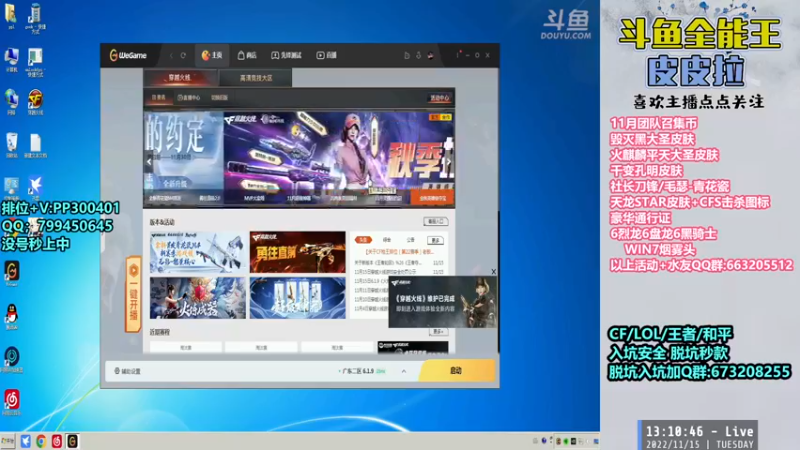Screen dimensions: 800x450
Task: Open the 先锋测试 tab
Action: 286,55
